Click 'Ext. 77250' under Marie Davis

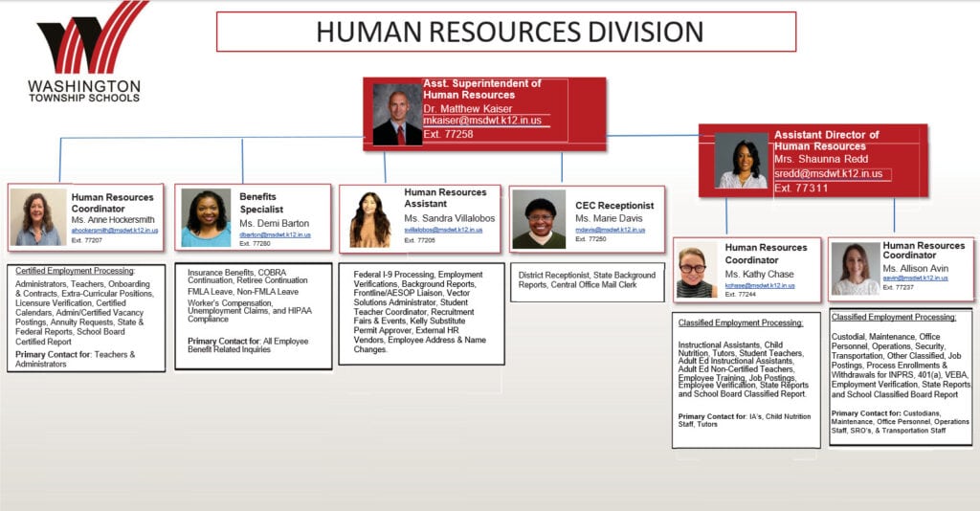click(590, 238)
